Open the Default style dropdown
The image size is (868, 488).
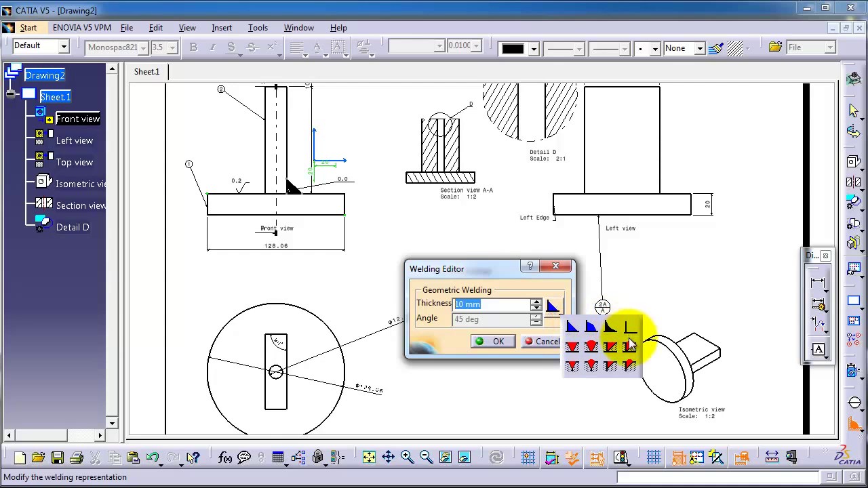pos(63,47)
